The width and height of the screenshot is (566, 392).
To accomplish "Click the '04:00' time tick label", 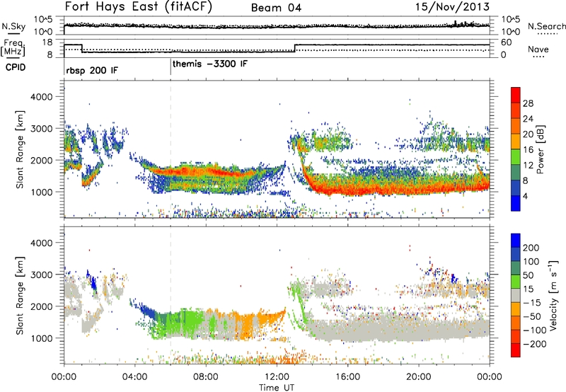I will pyautogui.click(x=135, y=377).
